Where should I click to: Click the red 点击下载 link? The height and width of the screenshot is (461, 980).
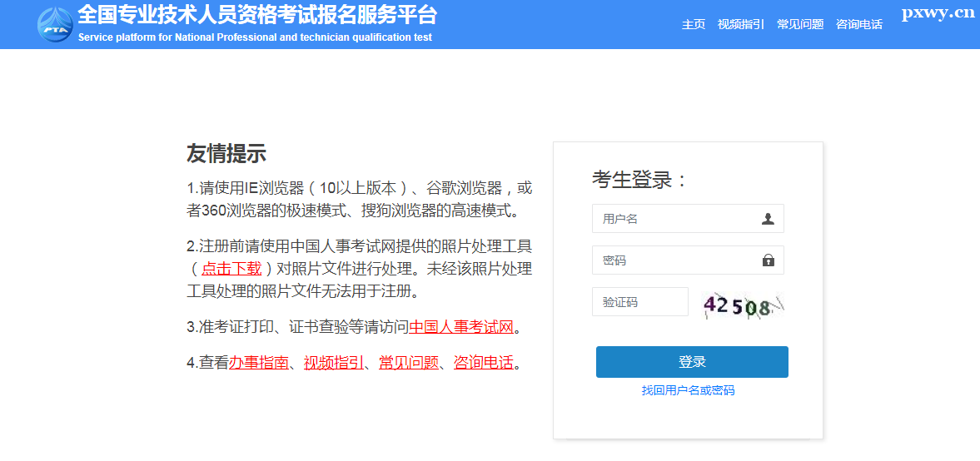[231, 268]
